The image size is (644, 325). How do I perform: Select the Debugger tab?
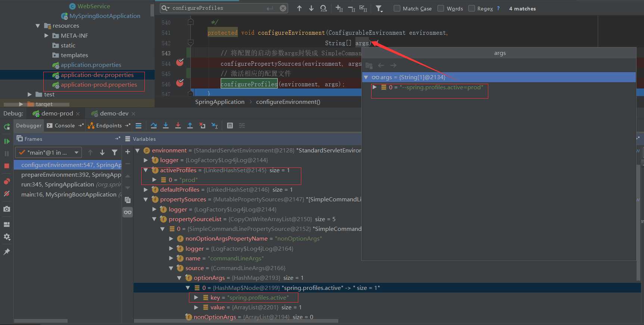pyautogui.click(x=29, y=126)
